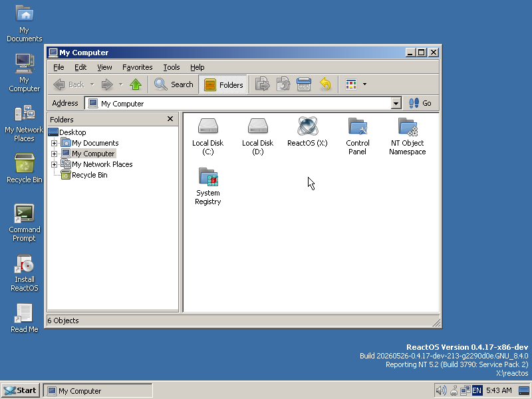This screenshot has height=399, width=532.
Task: Click the Address input field
Action: click(x=239, y=104)
